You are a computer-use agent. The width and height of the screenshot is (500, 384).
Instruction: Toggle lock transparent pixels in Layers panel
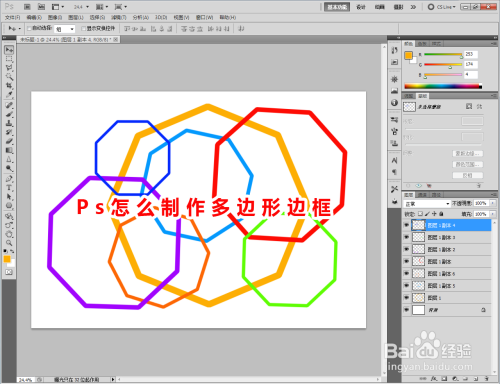point(420,214)
